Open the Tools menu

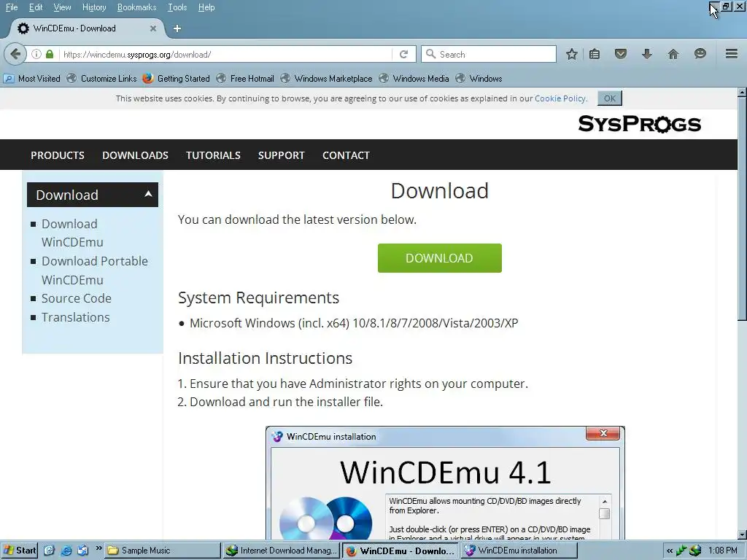coord(177,7)
